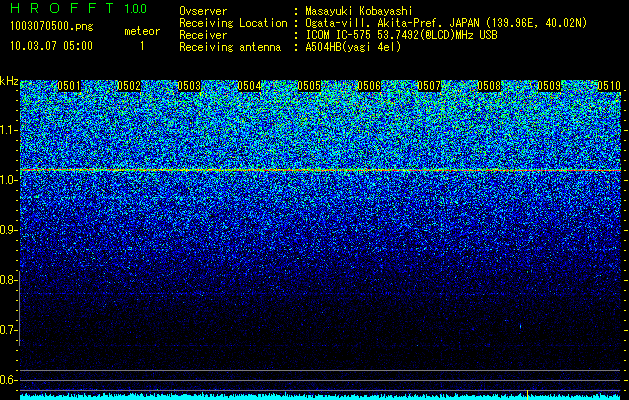Click the 0503 time marker

pyautogui.click(x=189, y=86)
